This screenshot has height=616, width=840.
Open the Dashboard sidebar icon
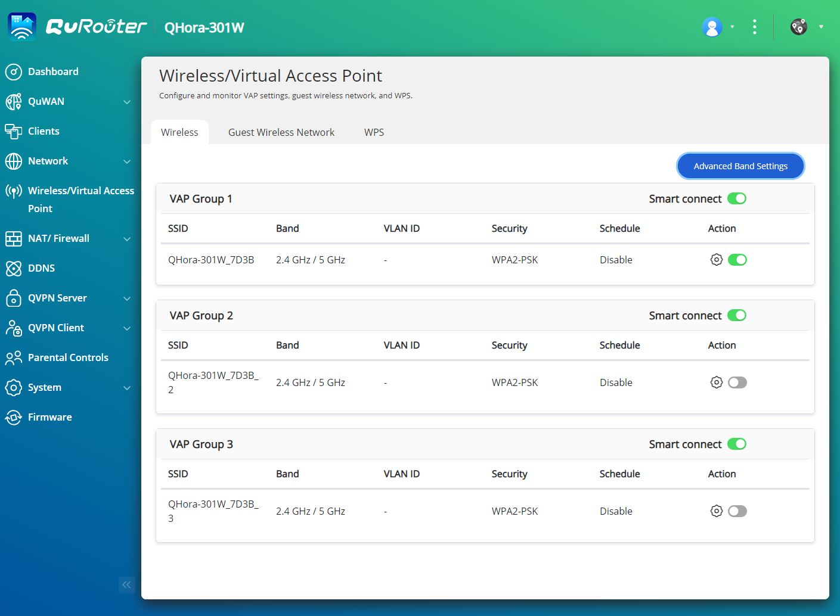pyautogui.click(x=14, y=71)
